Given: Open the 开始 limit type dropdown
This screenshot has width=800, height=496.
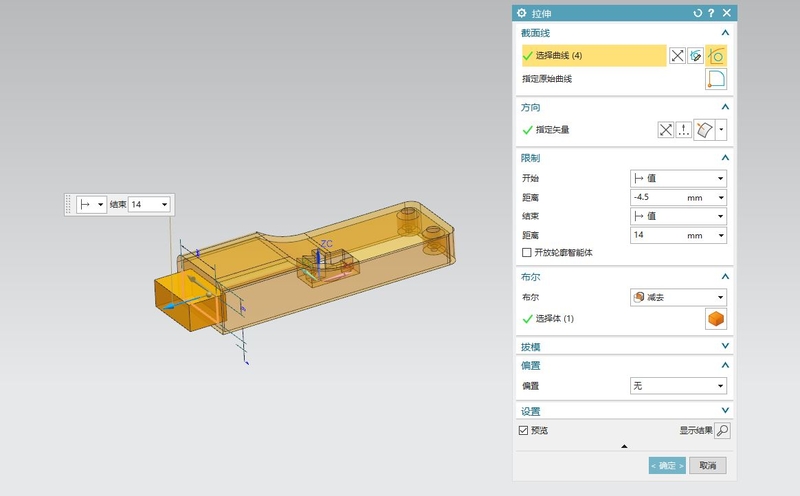Looking at the screenshot, I should [x=678, y=178].
